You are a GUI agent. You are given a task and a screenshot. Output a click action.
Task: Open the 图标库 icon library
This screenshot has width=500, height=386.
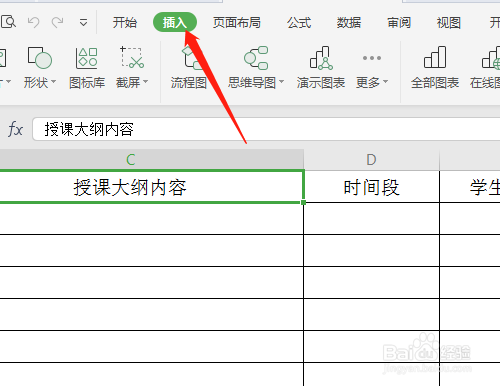(x=87, y=68)
